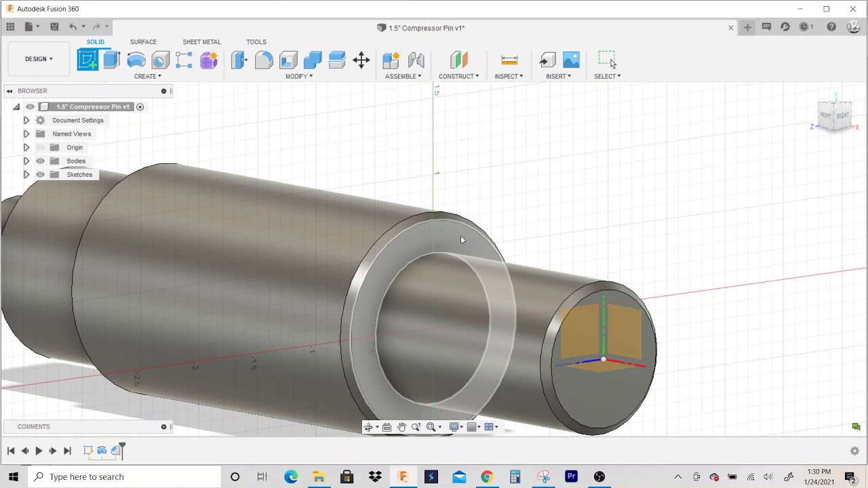Select the Pan hand tool in navigation bar
This screenshot has height=488, width=868.
[x=401, y=427]
